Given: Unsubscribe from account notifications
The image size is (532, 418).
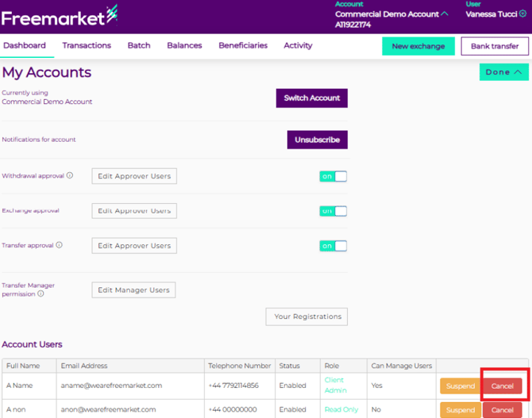Looking at the screenshot, I should click(317, 140).
